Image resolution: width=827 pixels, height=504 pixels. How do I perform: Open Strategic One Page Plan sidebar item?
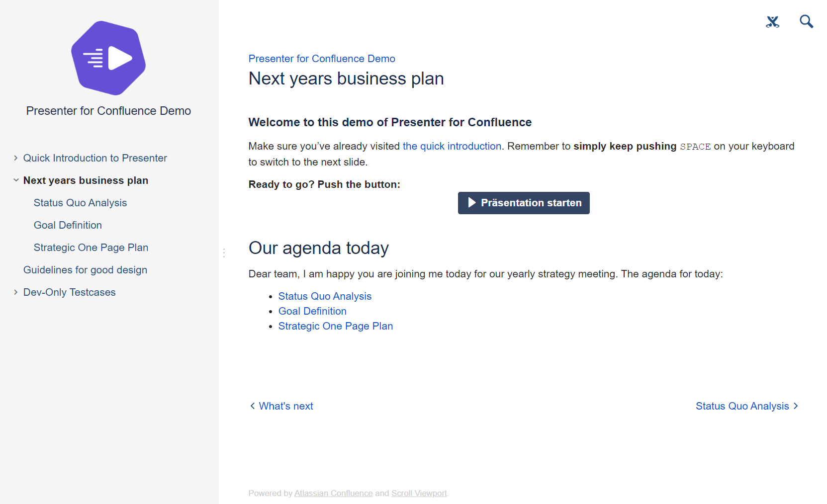pyautogui.click(x=91, y=248)
